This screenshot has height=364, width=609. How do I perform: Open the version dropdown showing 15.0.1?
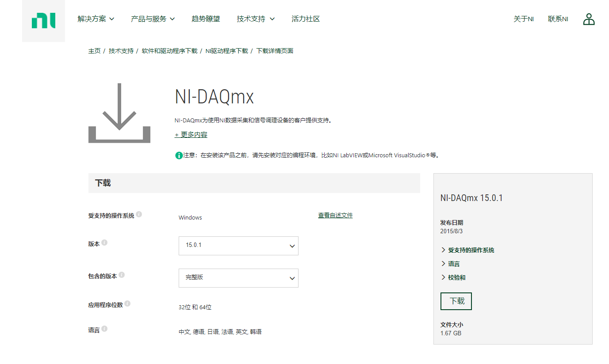[238, 246]
